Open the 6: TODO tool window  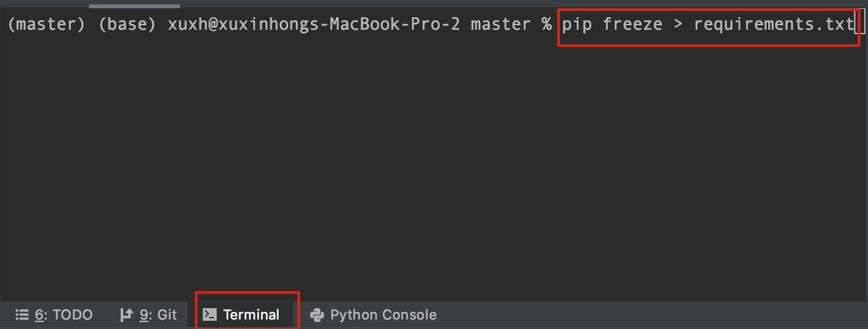tap(54, 314)
